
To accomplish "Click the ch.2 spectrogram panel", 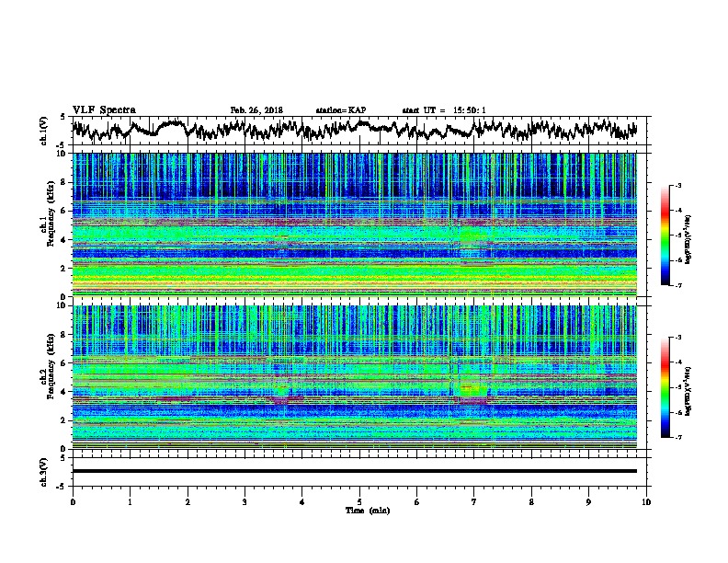I will (355, 377).
